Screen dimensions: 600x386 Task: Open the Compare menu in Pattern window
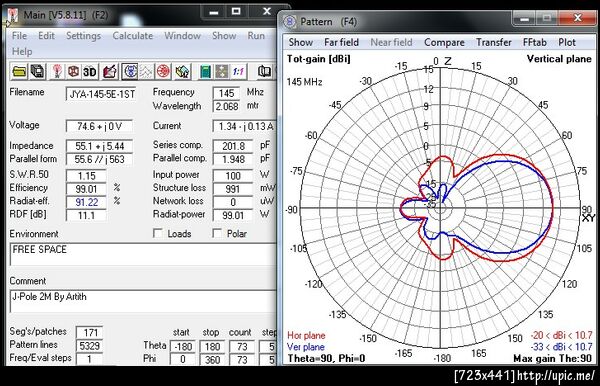pyautogui.click(x=444, y=42)
